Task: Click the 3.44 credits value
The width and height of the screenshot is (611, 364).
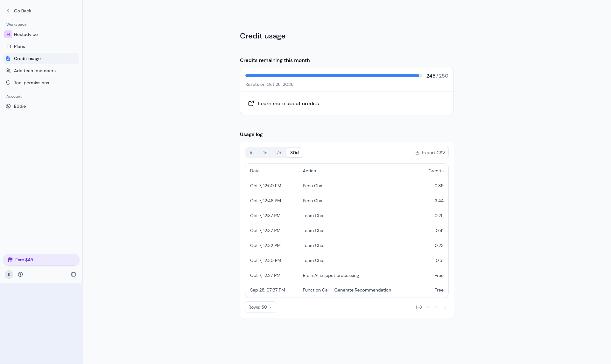Action: coord(439,201)
